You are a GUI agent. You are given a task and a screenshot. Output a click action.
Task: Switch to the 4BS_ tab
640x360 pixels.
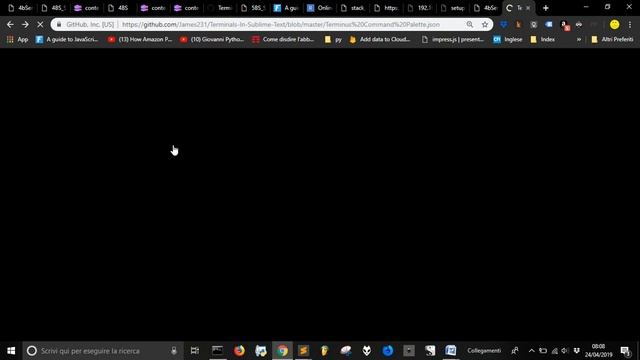point(53,8)
